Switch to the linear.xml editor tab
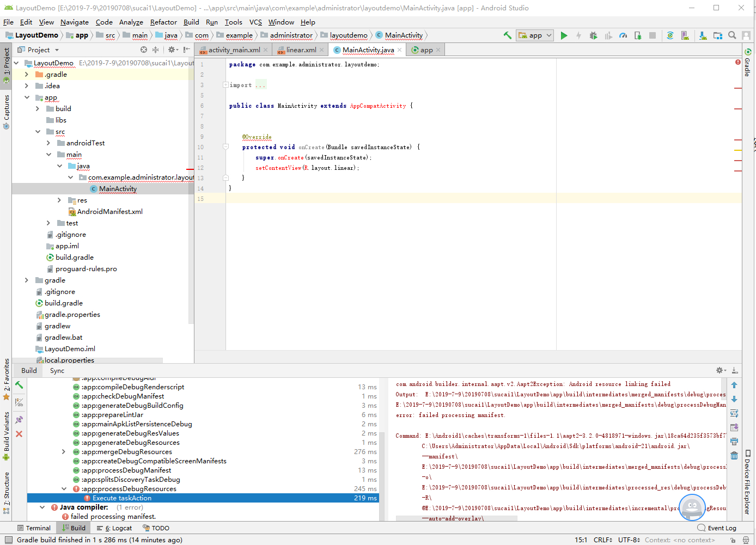The height and width of the screenshot is (545, 756). pos(301,50)
